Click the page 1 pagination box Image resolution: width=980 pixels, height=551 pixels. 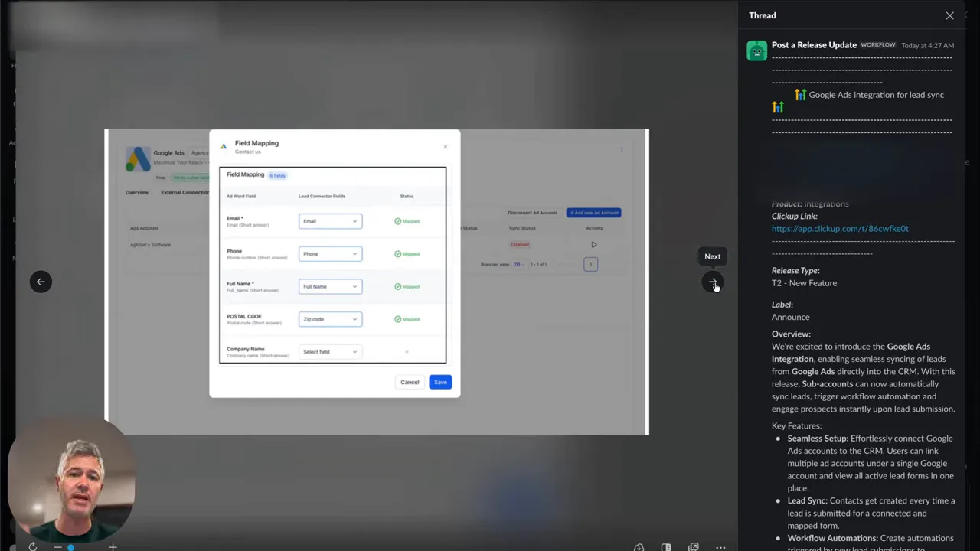click(590, 264)
